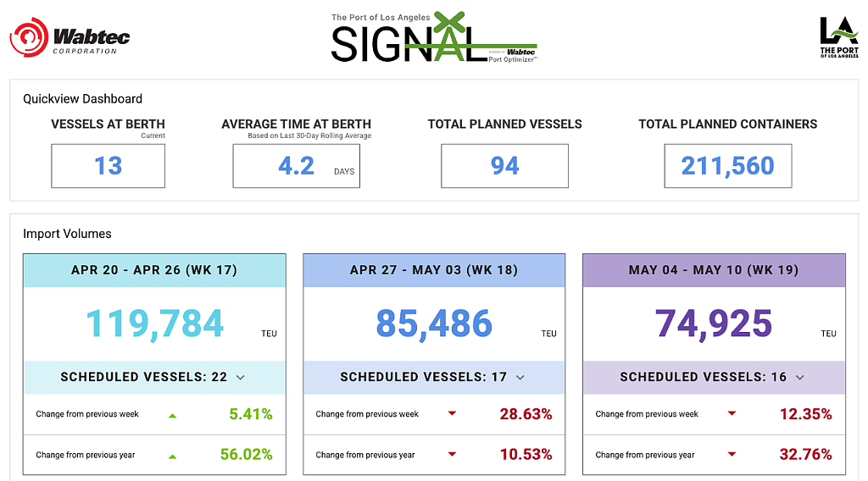868x481 pixels.
Task: Expand Scheduled Vessels: 16 chevron
Action: [800, 378]
